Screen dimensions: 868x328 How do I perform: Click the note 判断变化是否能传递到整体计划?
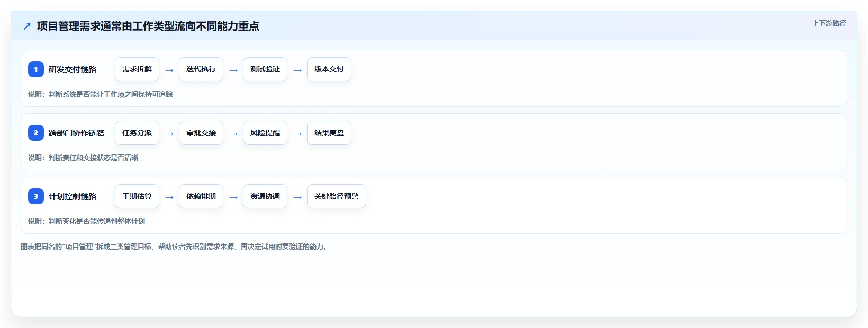click(97, 221)
